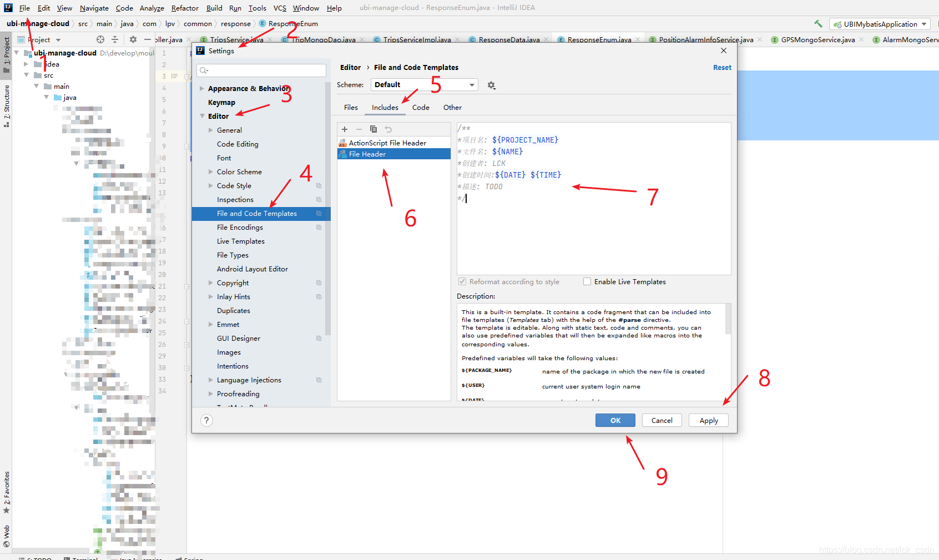Expand the Emmet settings node
This screenshot has width=939, height=560.
[211, 325]
